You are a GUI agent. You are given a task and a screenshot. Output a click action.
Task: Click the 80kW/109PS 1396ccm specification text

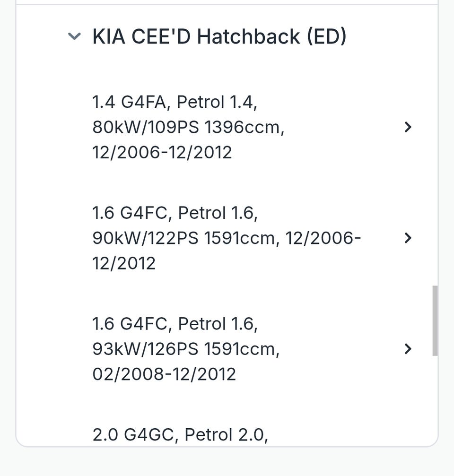[188, 127]
